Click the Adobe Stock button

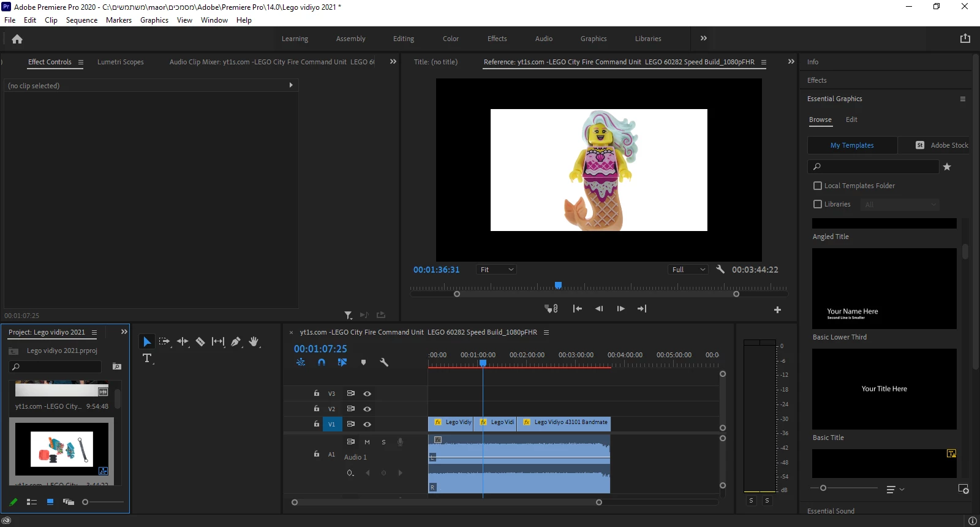click(x=941, y=145)
